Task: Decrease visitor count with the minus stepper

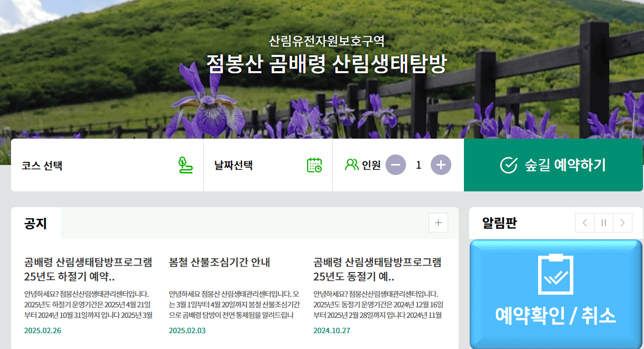Action: (x=395, y=164)
